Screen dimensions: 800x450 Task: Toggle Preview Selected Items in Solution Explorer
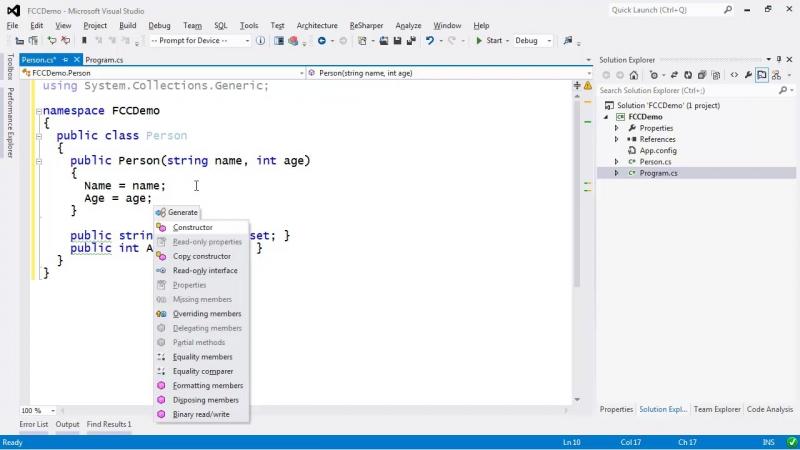coord(762,75)
